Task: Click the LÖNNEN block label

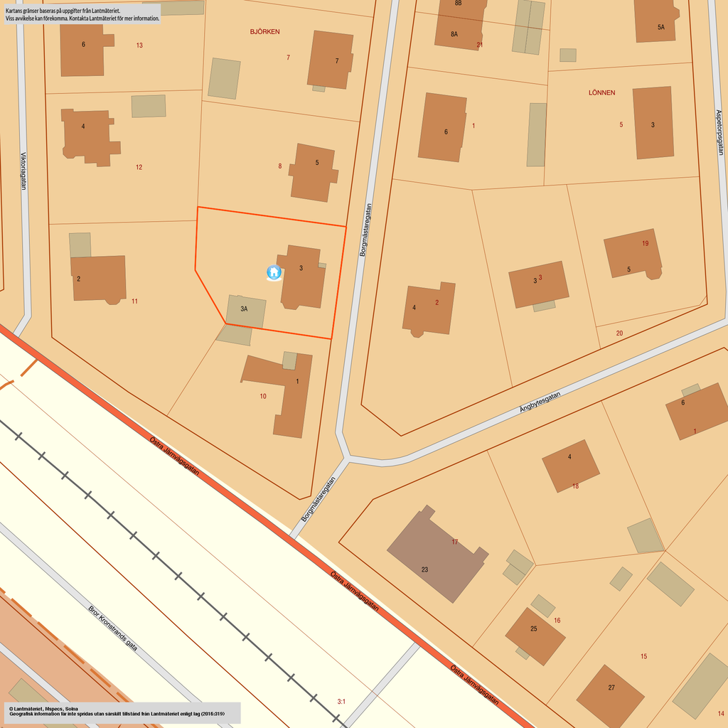Action: (x=601, y=92)
